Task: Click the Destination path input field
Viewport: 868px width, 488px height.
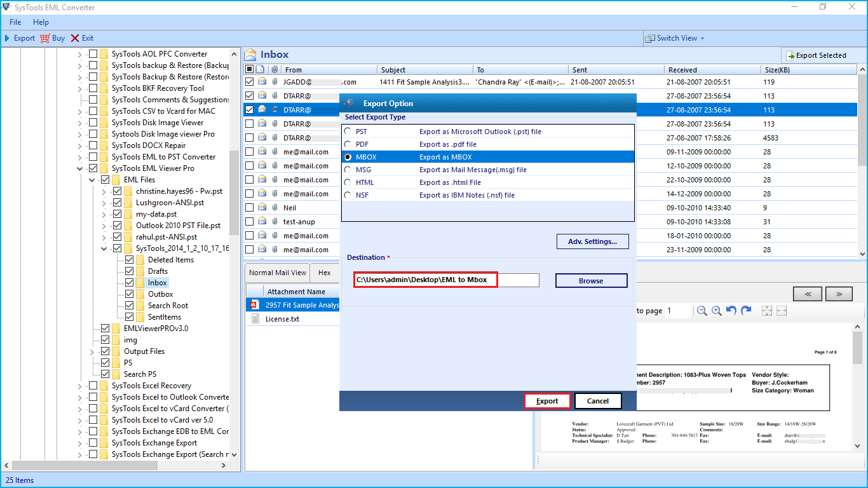Action: tap(446, 280)
